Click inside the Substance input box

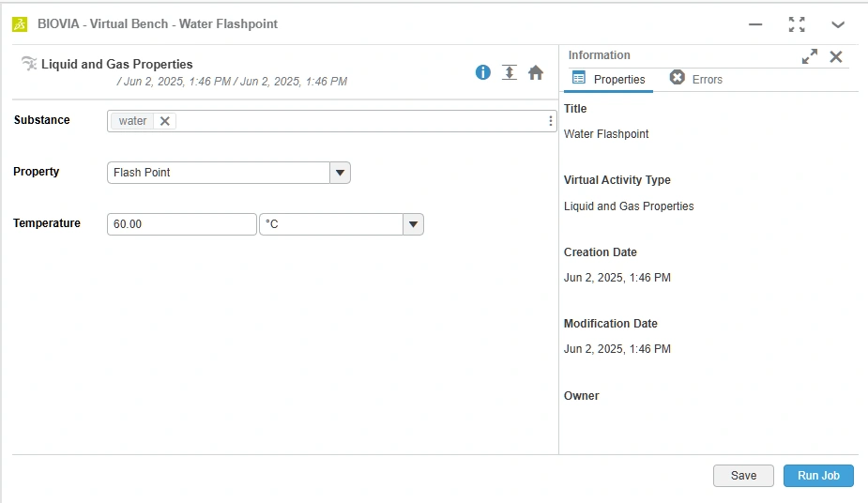(x=359, y=121)
